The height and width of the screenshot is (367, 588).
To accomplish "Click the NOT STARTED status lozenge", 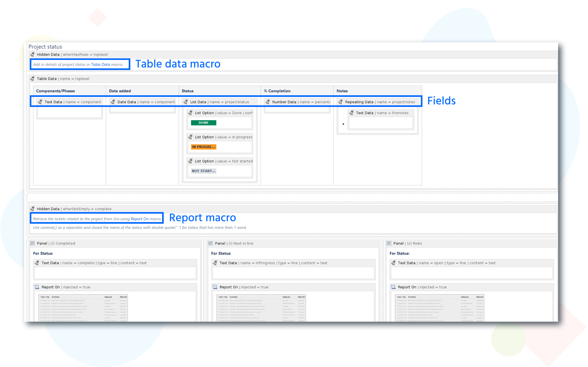I will tap(203, 171).
